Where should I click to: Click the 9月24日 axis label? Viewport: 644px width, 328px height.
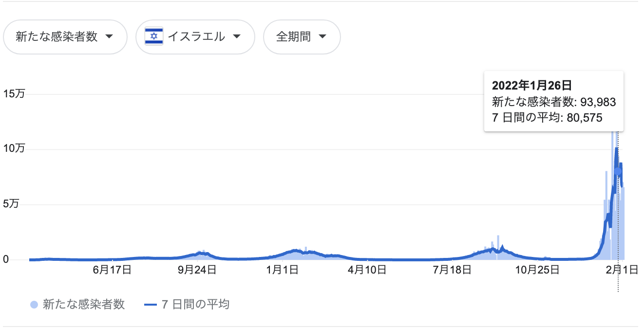tap(198, 270)
